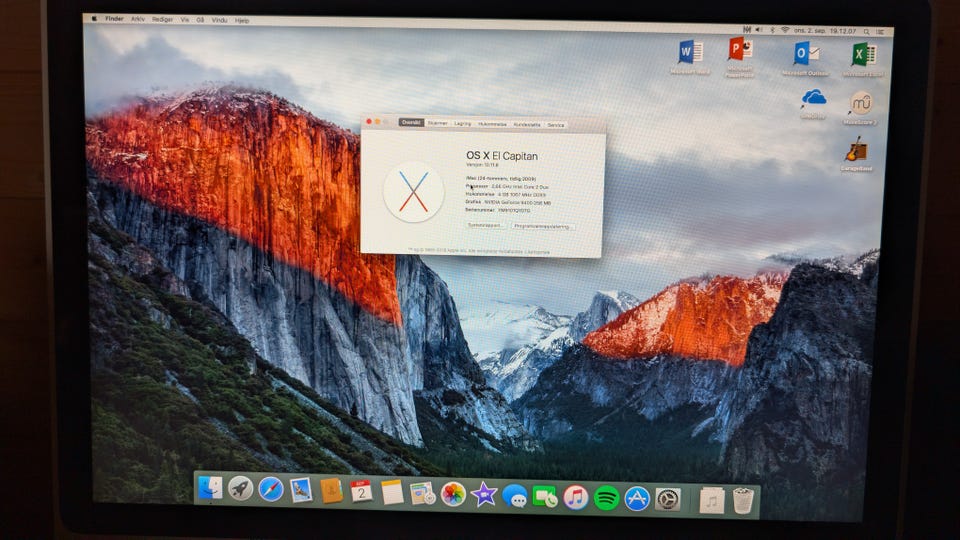The width and height of the screenshot is (960, 540).
Task: Minimize the About This Mac window
Action: pyautogui.click(x=378, y=122)
